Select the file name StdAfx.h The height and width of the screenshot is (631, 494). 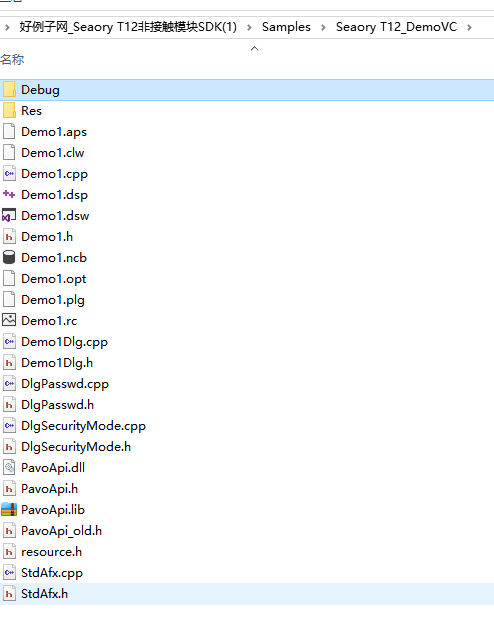45,594
